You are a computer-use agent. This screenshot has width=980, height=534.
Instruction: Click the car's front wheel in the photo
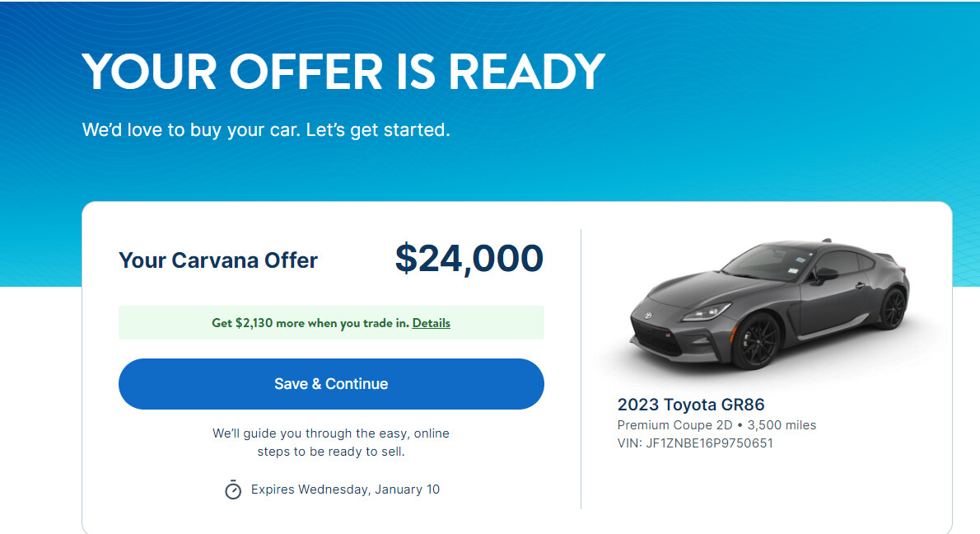(x=755, y=340)
